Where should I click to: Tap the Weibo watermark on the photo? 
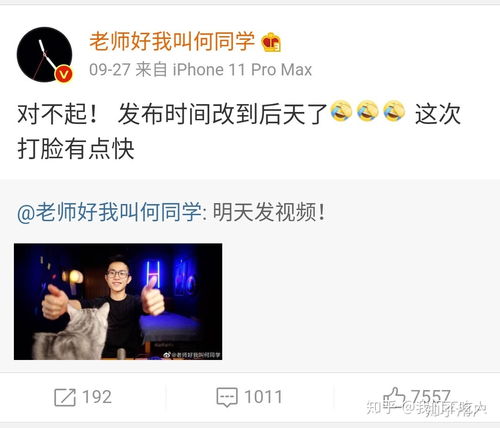[192, 355]
